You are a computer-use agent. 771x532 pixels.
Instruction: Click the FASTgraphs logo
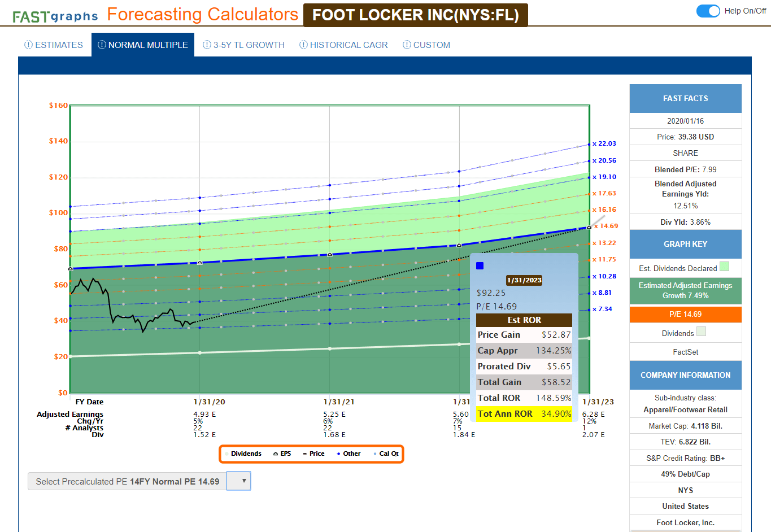pos(55,16)
